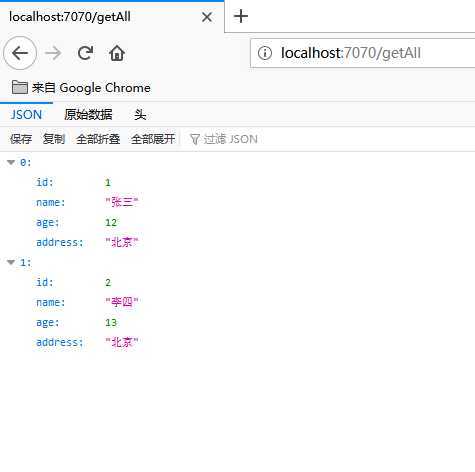This screenshot has height=472, width=475.
Task: Reload the localhost:7070/getAll page
Action: click(85, 53)
